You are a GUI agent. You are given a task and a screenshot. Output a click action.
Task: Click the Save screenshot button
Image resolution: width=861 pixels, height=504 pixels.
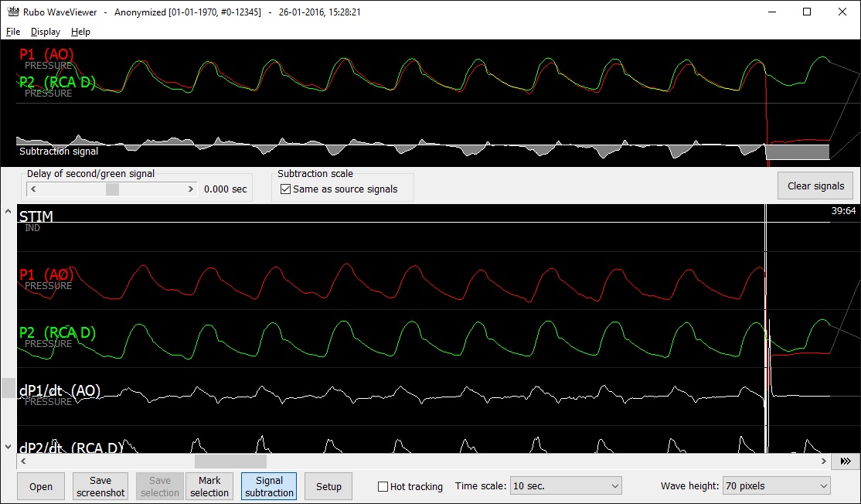pyautogui.click(x=100, y=486)
